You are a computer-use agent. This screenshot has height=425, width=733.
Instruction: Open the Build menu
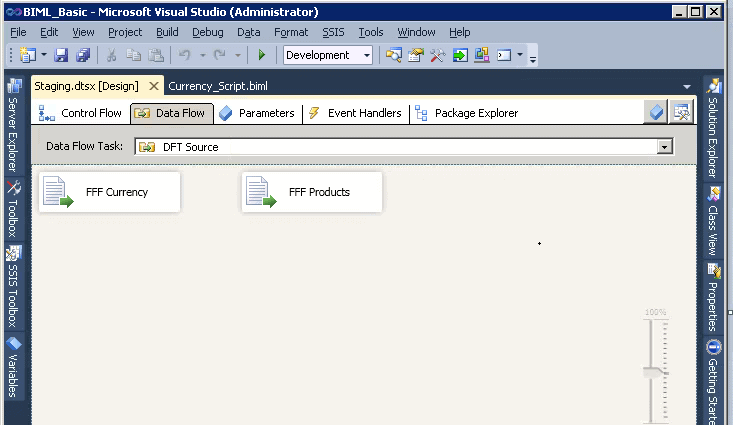click(167, 32)
